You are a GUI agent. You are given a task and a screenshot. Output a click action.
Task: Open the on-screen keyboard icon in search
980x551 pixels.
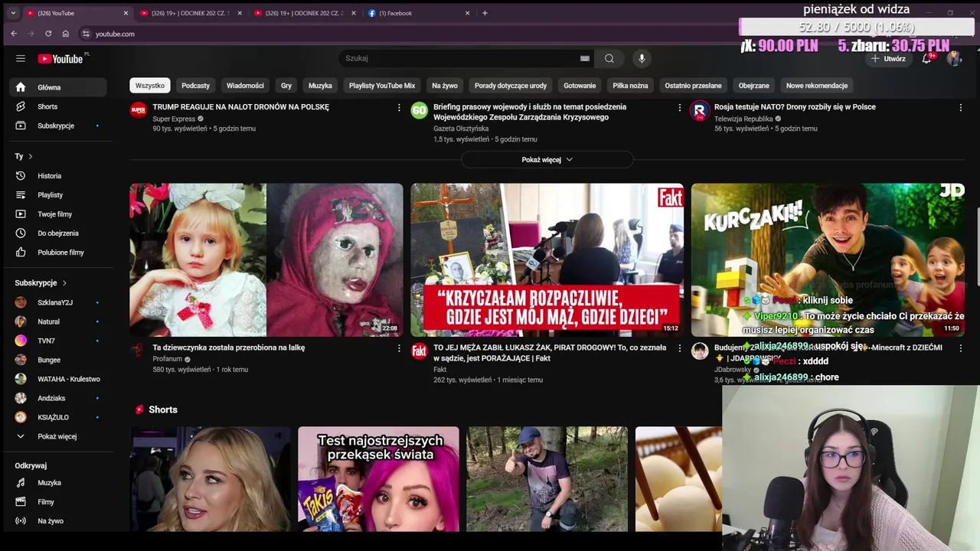(585, 58)
